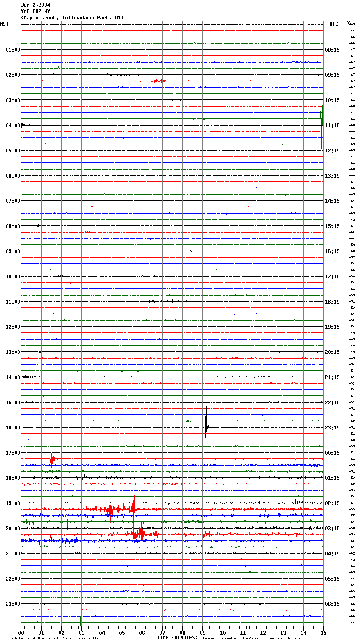This screenshot has height=644, width=357.
Task: Click the '13' minute axis tick label
Action: click(x=283, y=633)
